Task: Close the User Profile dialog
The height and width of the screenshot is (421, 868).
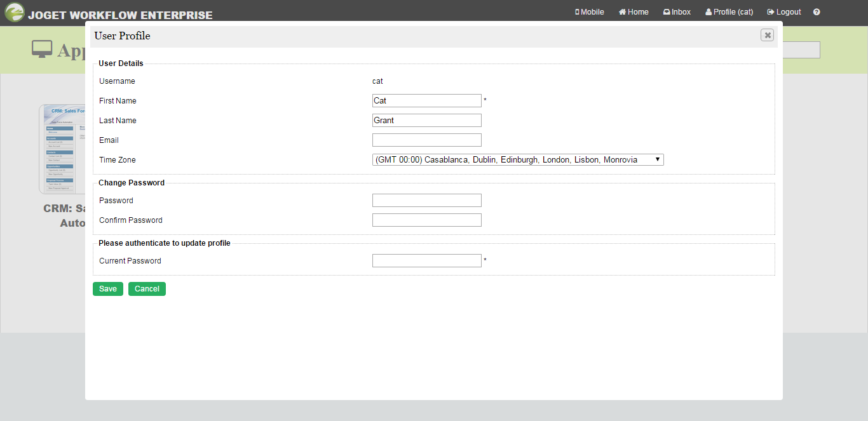Action: point(768,36)
